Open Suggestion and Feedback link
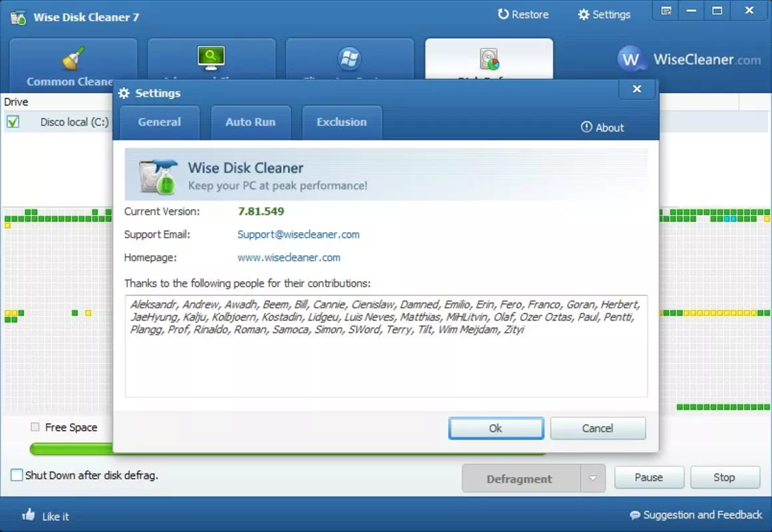The height and width of the screenshot is (532, 772). pos(703,515)
